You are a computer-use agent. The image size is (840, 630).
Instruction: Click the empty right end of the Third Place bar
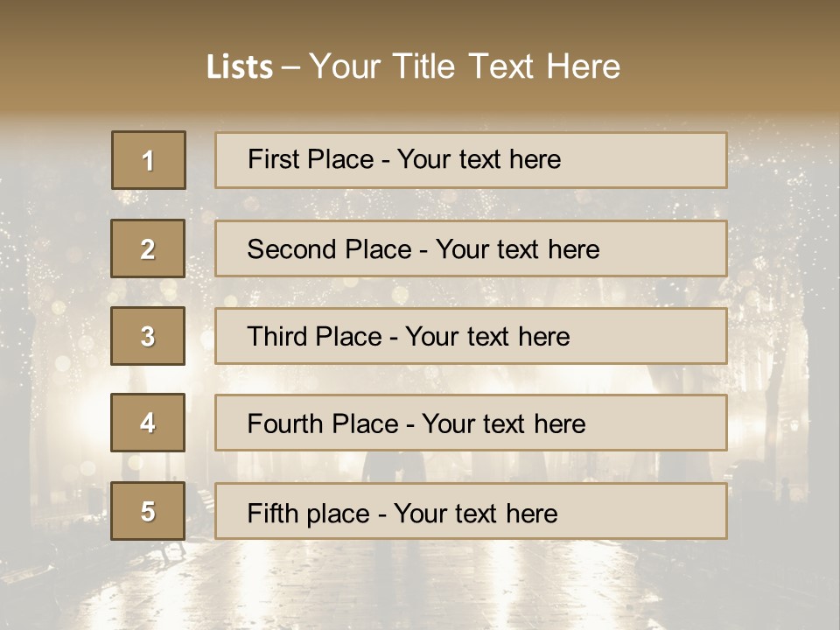(665, 337)
